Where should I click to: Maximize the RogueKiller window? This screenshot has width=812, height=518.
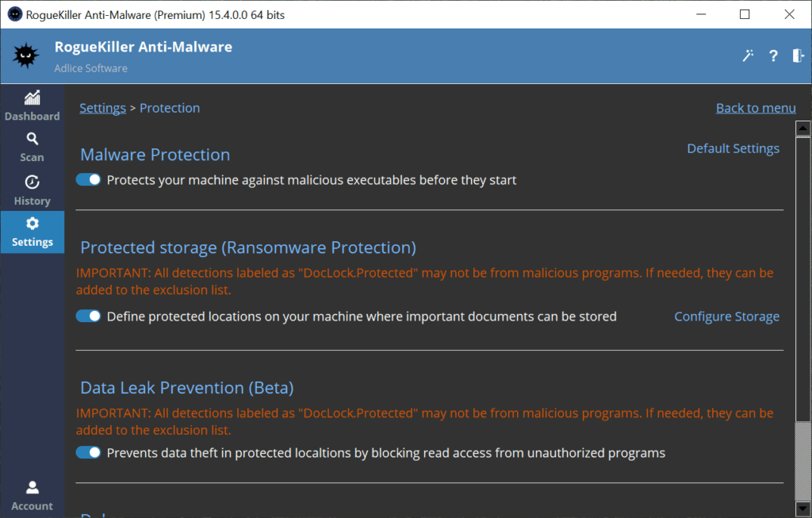745,14
